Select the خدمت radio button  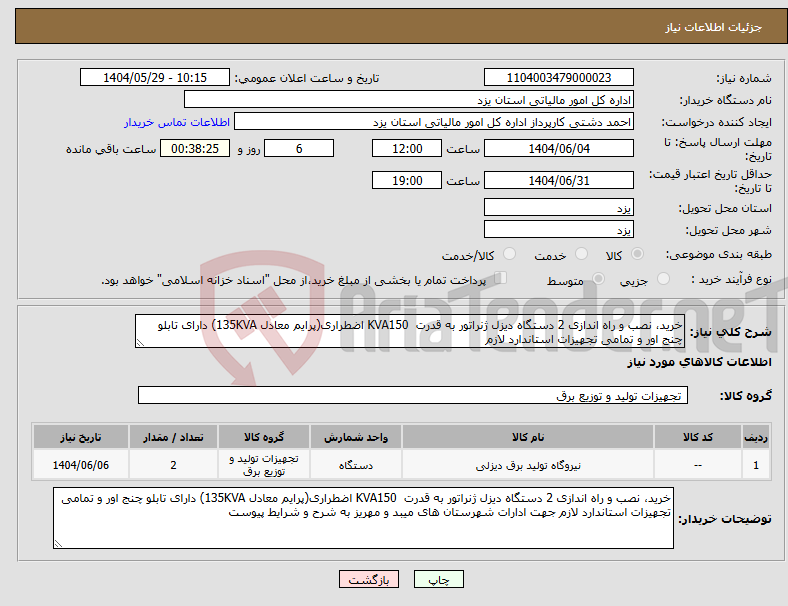point(581,254)
